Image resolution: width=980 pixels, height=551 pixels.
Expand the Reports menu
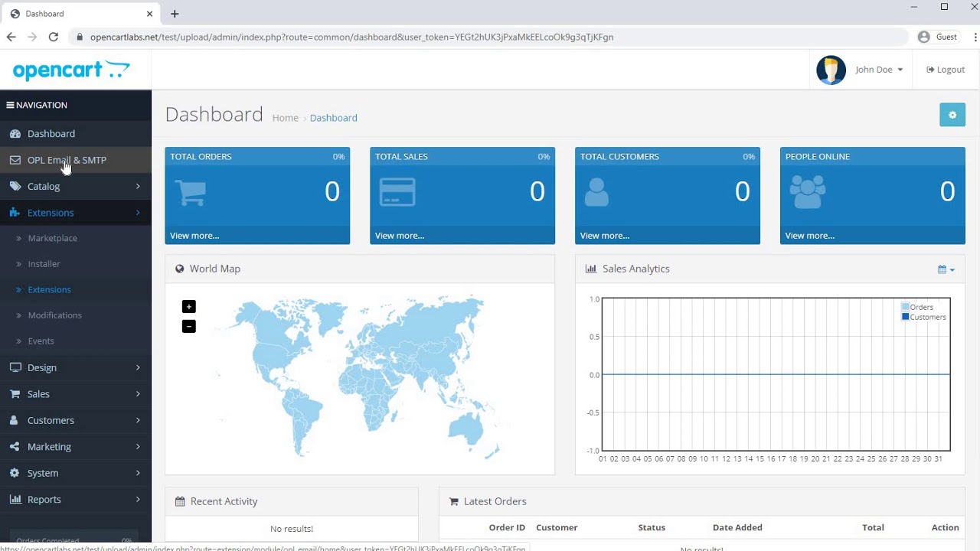(76, 500)
